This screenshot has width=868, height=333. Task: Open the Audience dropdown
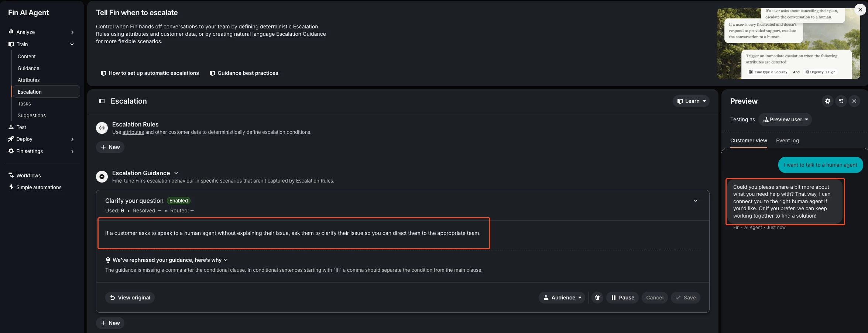point(562,298)
